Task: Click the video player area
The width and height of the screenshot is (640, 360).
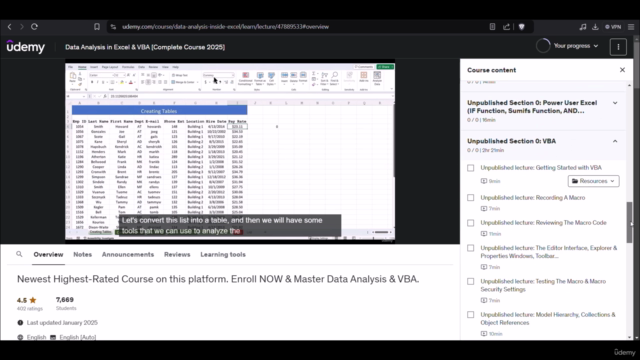Action: tap(230, 151)
